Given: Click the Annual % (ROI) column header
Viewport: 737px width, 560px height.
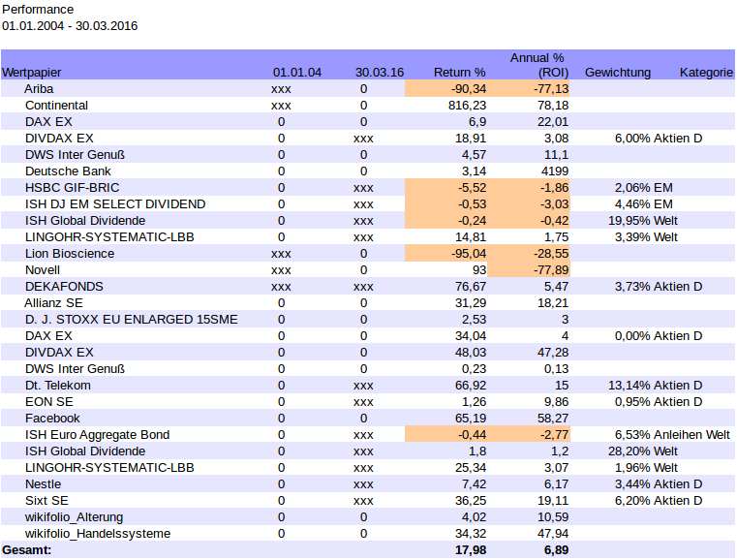Looking at the screenshot, I should click(x=539, y=65).
